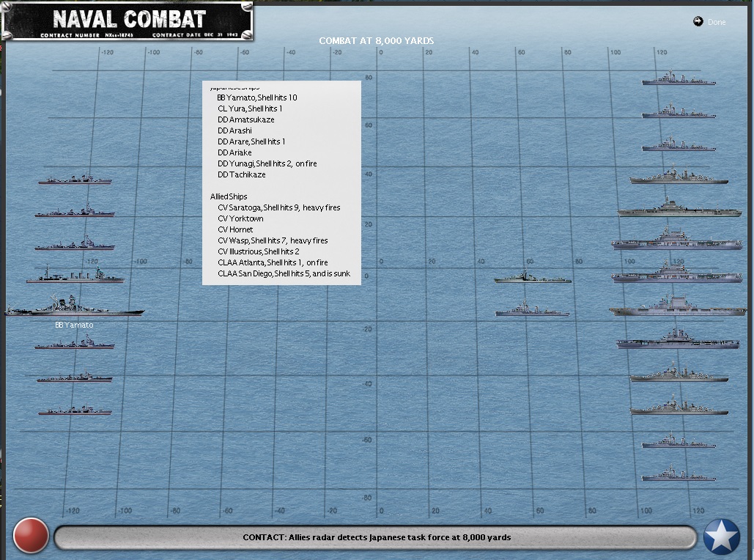This screenshot has height=560, width=754.
Task: Click report line "CL Yura, Shell hits 1"
Action: click(250, 108)
